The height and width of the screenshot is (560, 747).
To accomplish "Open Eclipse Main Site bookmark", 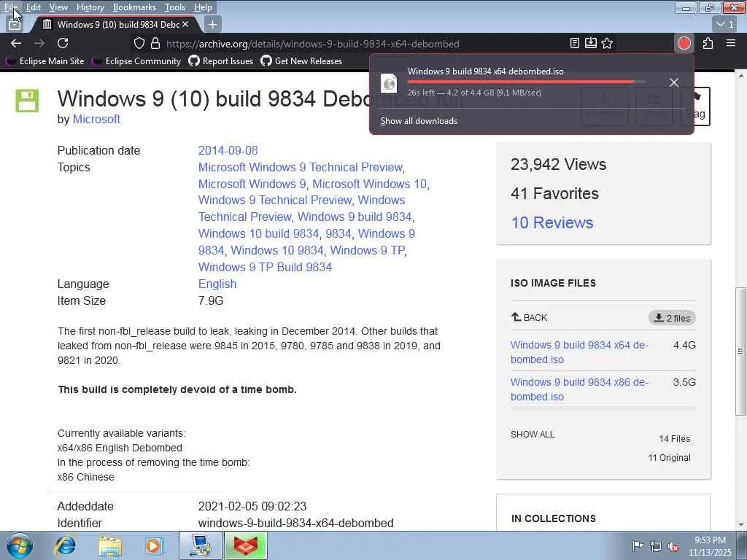I will [44, 61].
